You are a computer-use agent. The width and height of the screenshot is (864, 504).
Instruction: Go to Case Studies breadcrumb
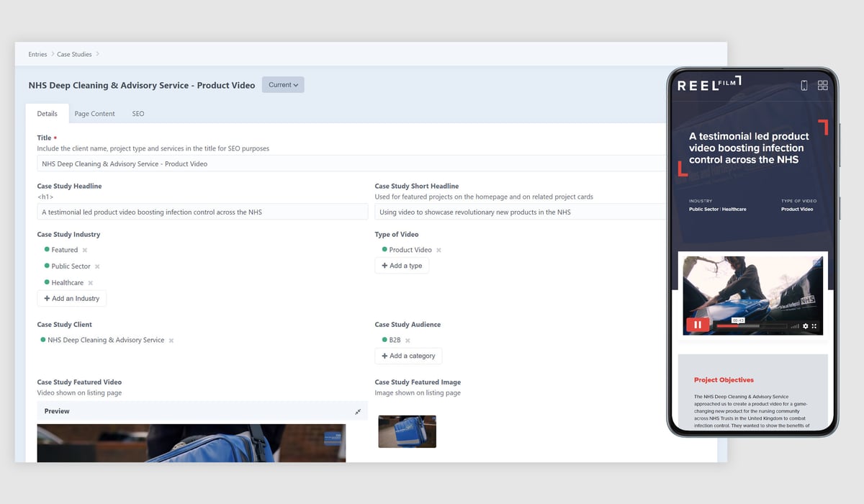pos(74,54)
